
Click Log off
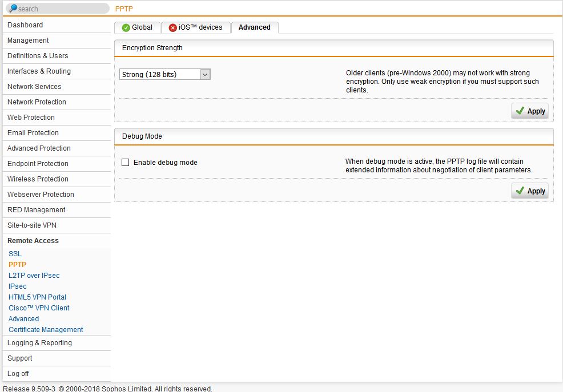(57, 374)
